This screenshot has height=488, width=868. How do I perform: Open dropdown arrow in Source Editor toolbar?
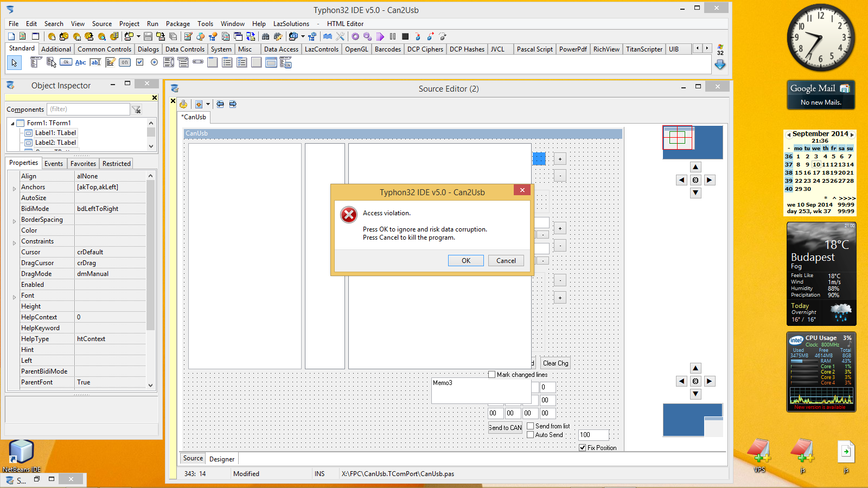[x=208, y=104]
